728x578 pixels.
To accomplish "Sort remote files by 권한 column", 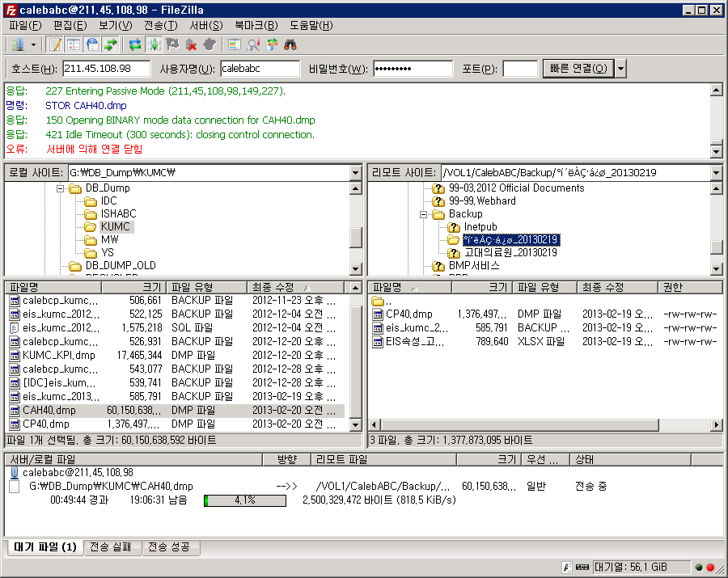I will [x=689, y=288].
